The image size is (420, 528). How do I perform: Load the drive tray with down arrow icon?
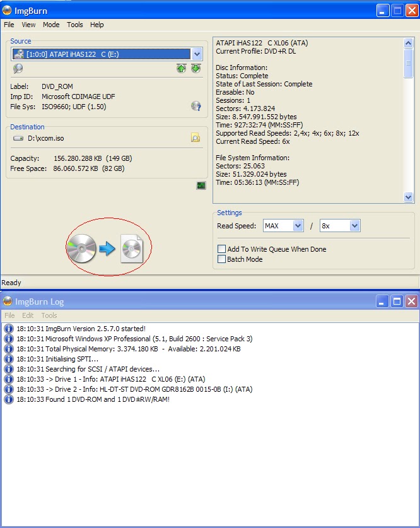point(196,68)
